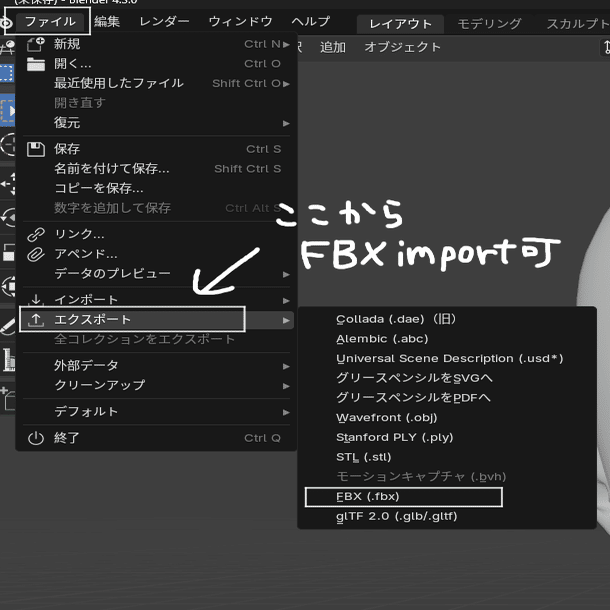This screenshot has height=610, width=610.
Task: Open the オブジェクト menu in viewport header
Action: (402, 47)
